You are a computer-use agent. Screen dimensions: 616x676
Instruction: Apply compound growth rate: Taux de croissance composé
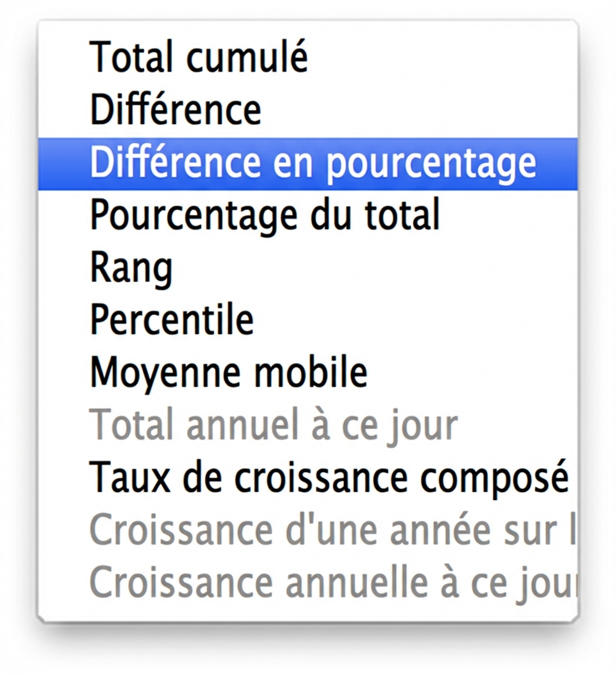(307, 478)
